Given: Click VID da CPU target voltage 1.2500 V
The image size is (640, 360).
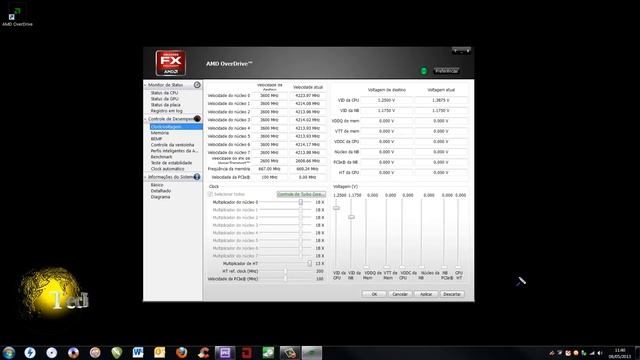Looking at the screenshot, I should click(386, 100).
